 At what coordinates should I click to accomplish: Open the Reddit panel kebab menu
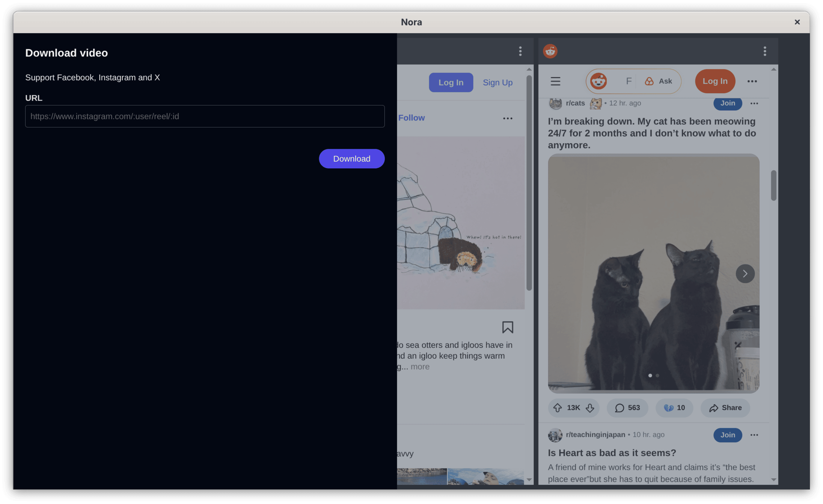765,51
